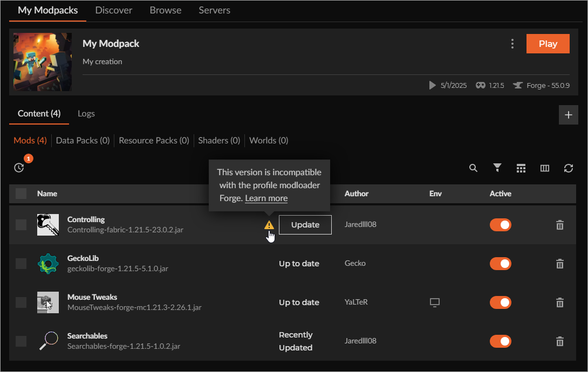This screenshot has height=372, width=588.
Task: Open the Discover tab
Action: pyautogui.click(x=114, y=10)
